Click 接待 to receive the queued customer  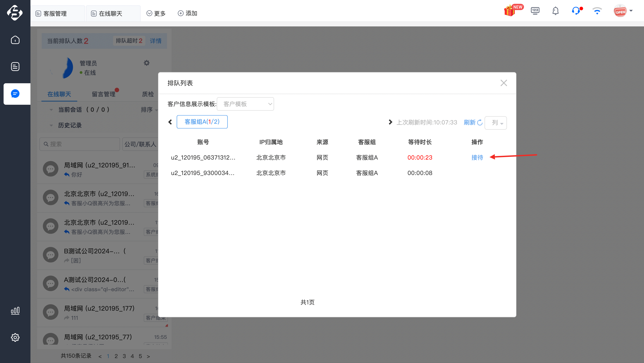click(x=477, y=158)
